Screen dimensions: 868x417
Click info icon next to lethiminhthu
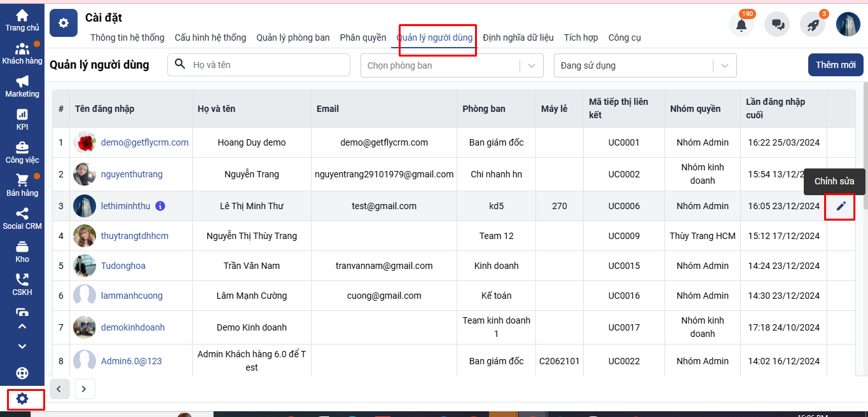point(160,206)
